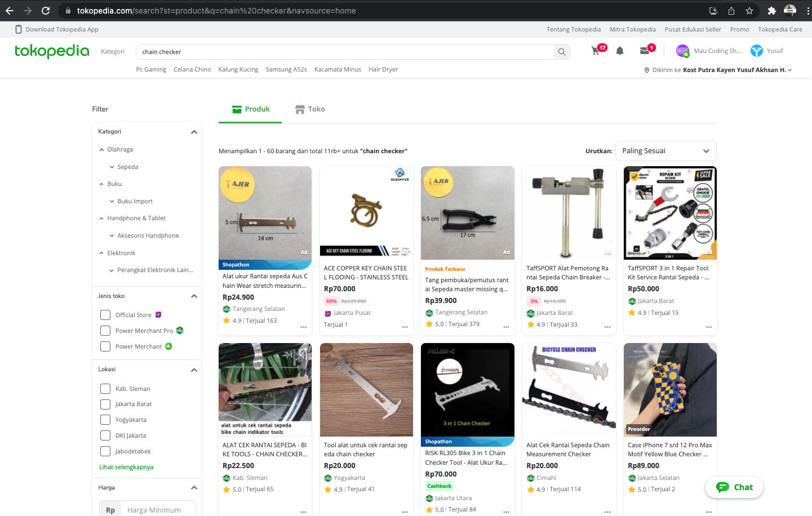Tick the Kab. Sleman location checkbox
The width and height of the screenshot is (812, 516).
click(x=105, y=389)
